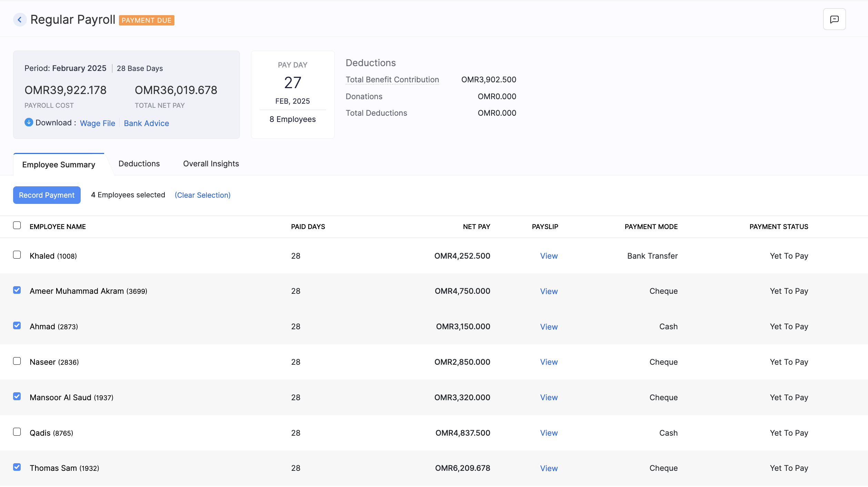
Task: Navigate back using the back arrow icon
Action: tap(20, 19)
